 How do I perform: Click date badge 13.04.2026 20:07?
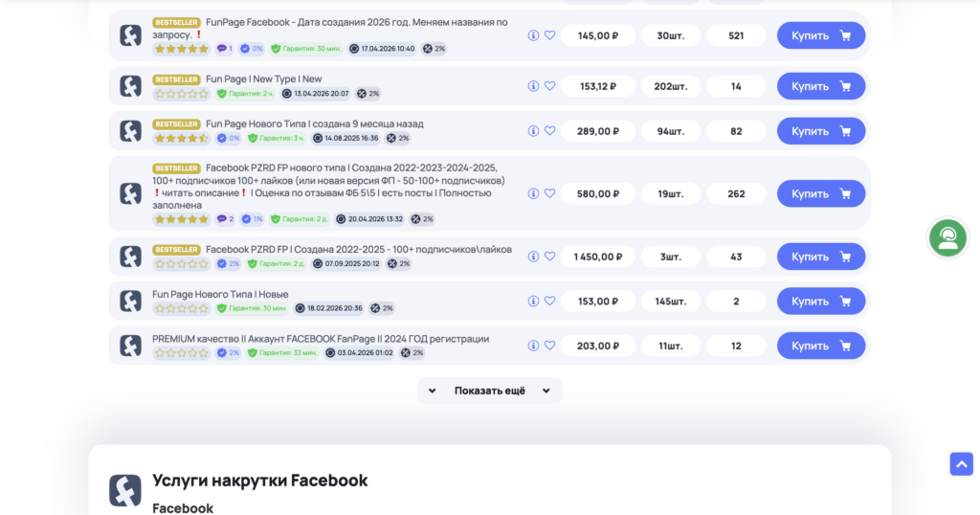click(x=316, y=94)
